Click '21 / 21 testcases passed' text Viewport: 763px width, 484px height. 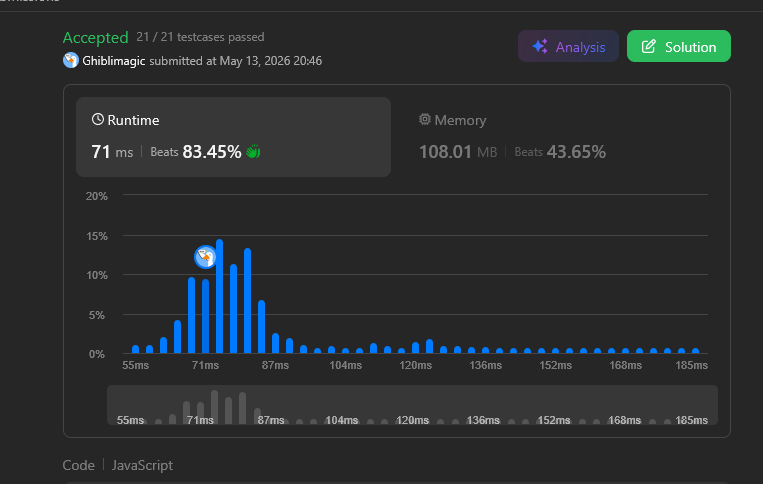coord(200,37)
